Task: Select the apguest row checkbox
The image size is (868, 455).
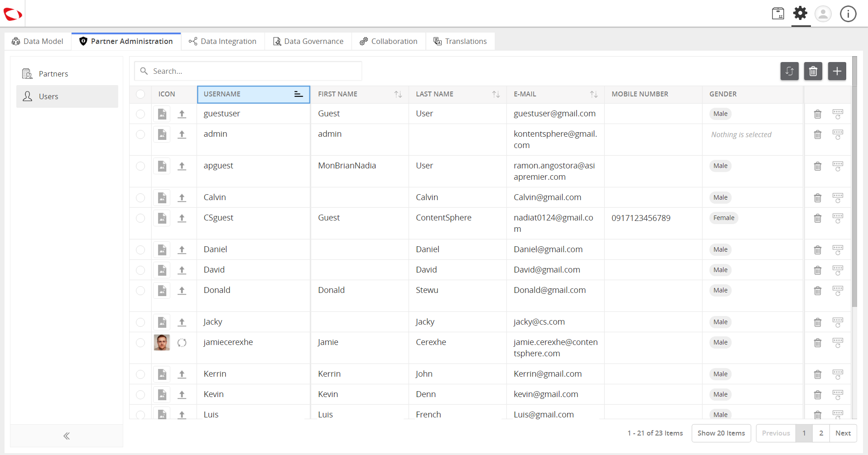Action: (140, 166)
